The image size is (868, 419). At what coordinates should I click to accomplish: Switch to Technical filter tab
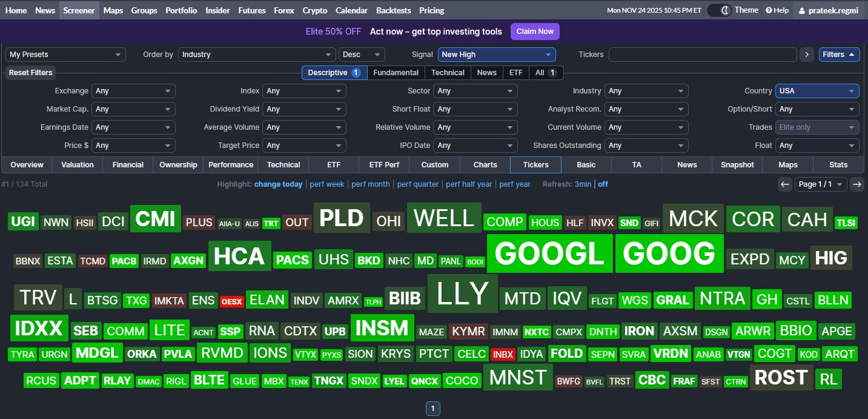(x=448, y=73)
